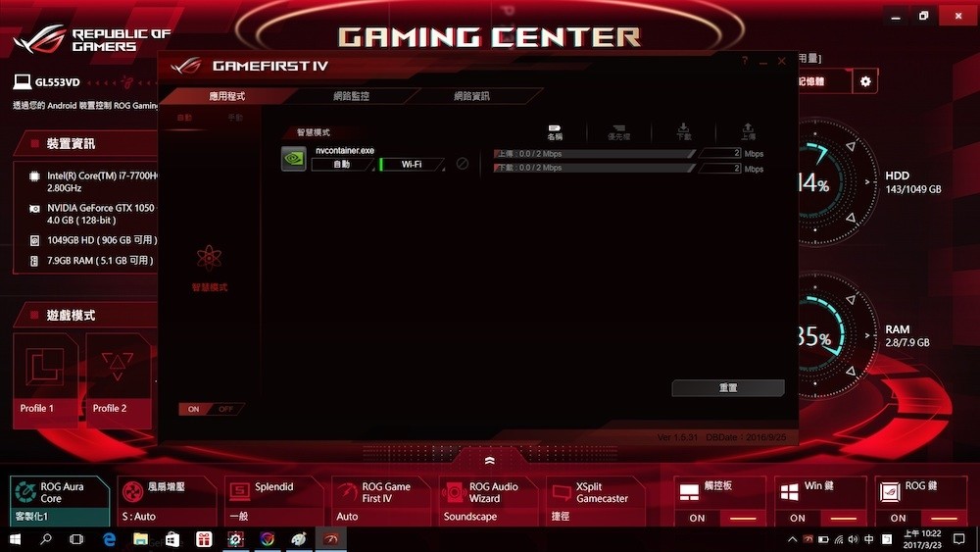Select the 手動 sub-tab in the sidebar
The width and height of the screenshot is (980, 552).
pyautogui.click(x=235, y=118)
